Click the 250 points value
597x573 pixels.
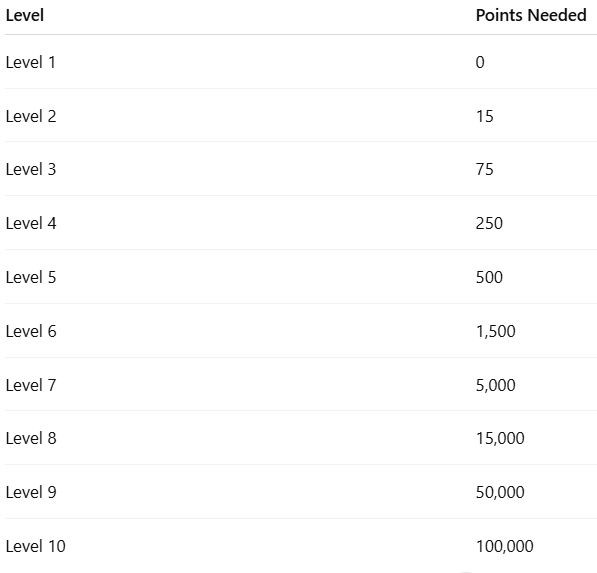[489, 223]
